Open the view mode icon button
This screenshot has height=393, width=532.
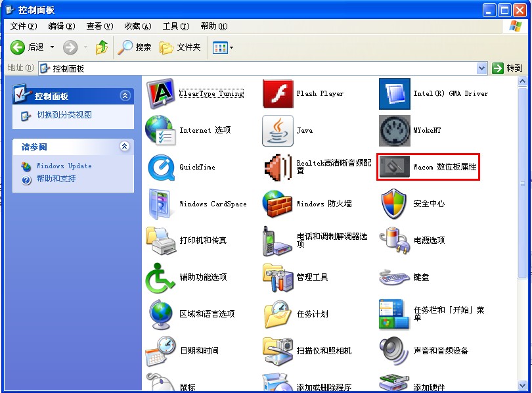(220, 48)
